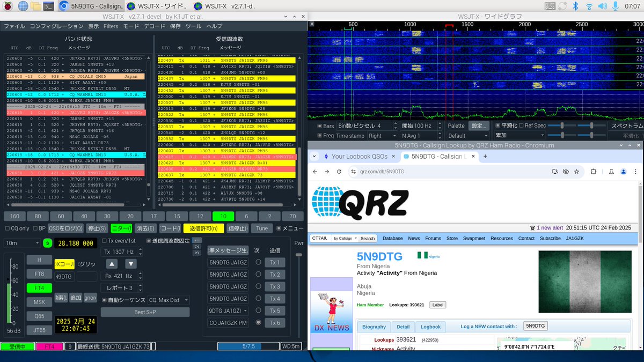Open the コンフィグレーション menu
The image size is (644, 362).
point(56,26)
